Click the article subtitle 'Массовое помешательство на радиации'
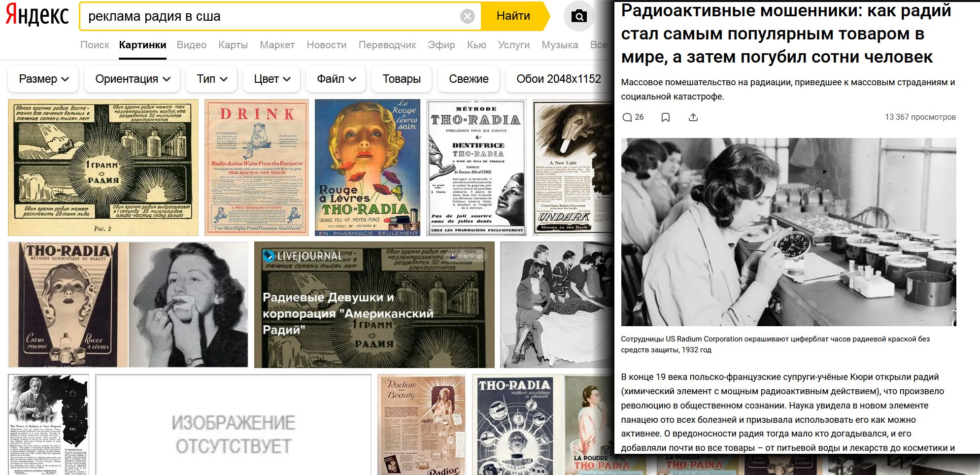980x475 pixels. (788, 89)
